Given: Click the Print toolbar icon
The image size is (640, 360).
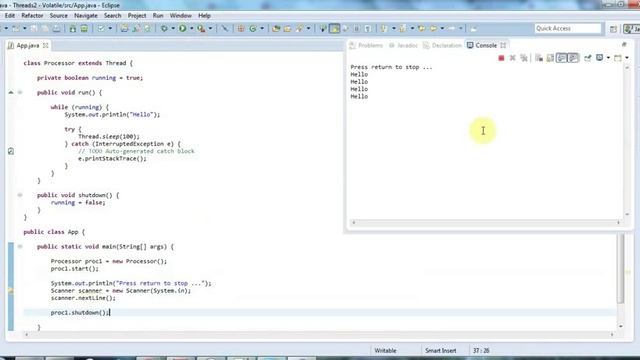Looking at the screenshot, I should tap(56, 28).
